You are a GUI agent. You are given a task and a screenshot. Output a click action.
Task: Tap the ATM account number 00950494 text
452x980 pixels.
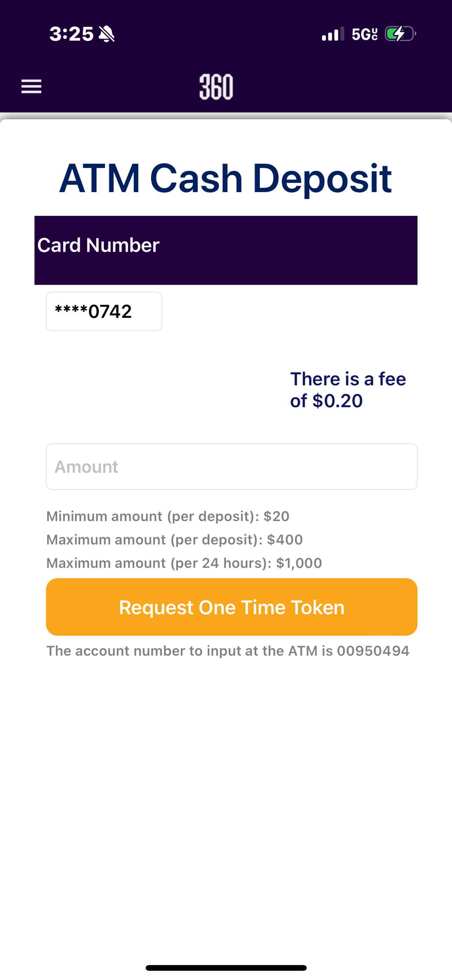tap(228, 651)
